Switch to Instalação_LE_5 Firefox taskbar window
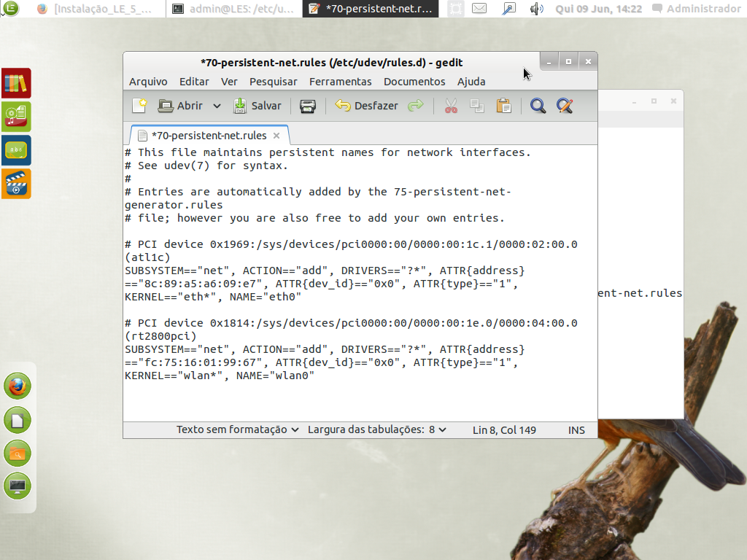 (x=96, y=9)
